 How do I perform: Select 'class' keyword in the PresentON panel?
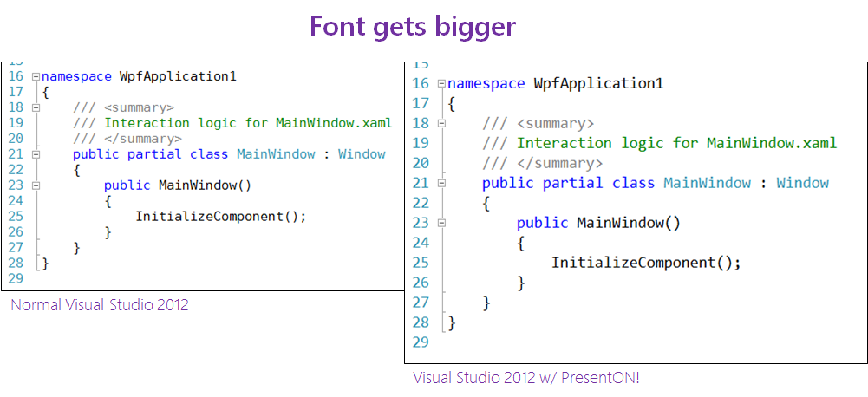coord(633,183)
